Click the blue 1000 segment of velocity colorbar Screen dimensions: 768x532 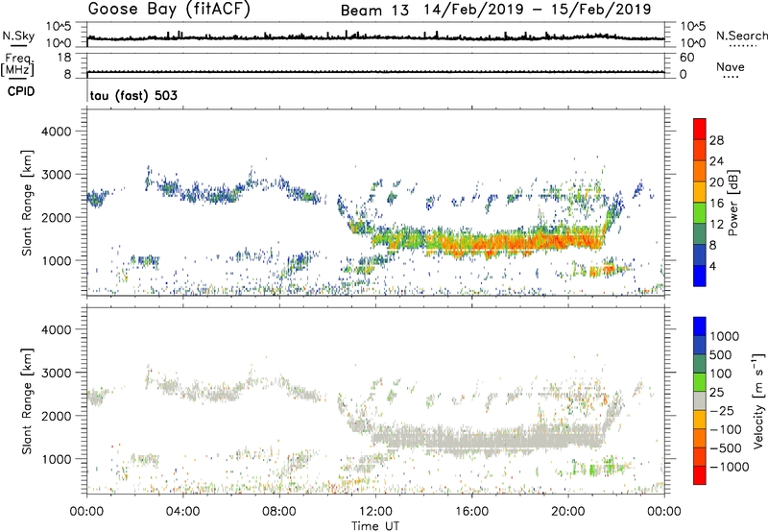click(x=700, y=326)
